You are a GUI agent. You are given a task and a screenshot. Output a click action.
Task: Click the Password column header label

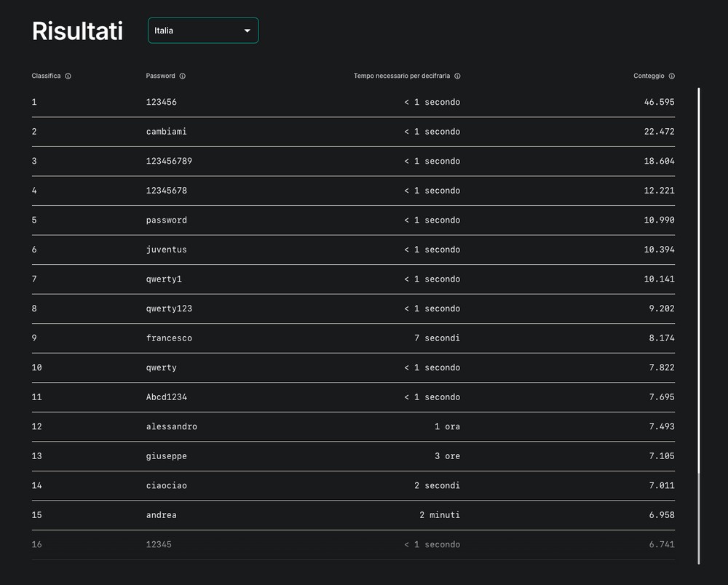160,76
